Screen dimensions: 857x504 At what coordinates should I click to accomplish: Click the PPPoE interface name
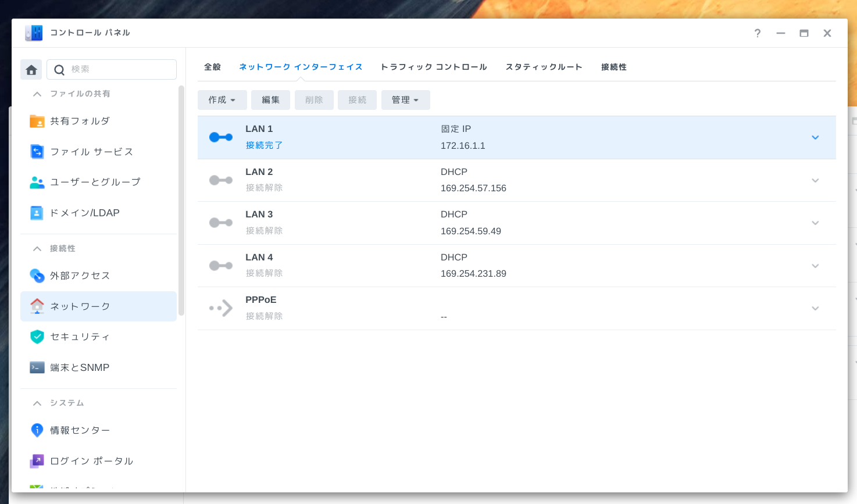pos(260,300)
